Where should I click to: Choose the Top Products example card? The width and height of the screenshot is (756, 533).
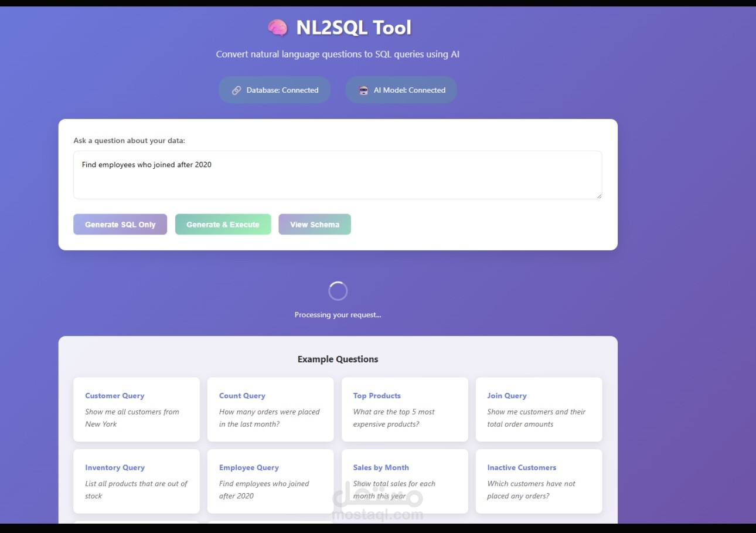tap(405, 409)
